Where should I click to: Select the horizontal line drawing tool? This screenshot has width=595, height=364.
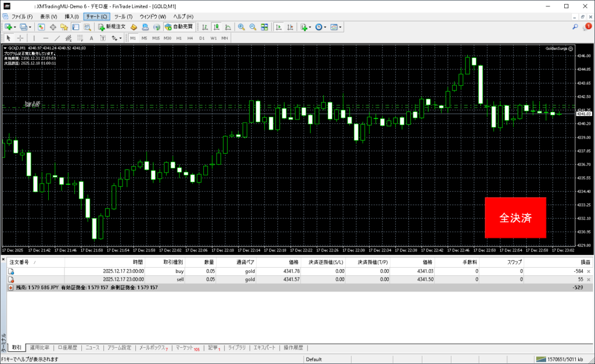[x=46, y=38]
